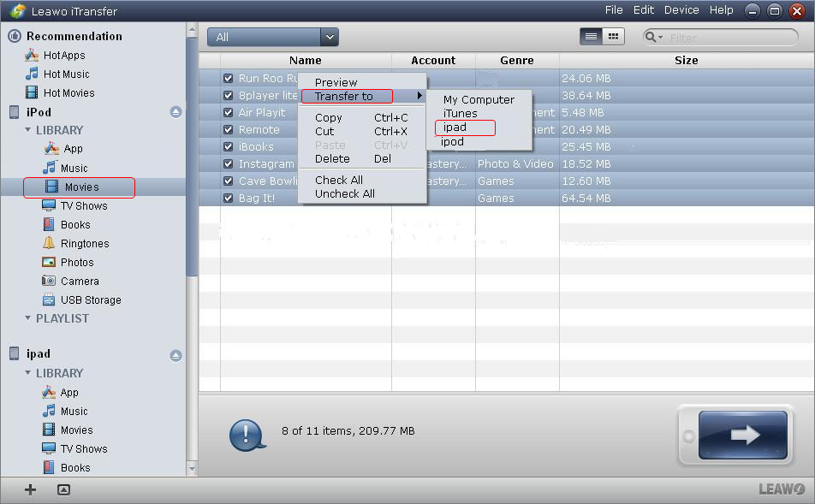Viewport: 815px width, 504px height.
Task: Open the Hot Music icon
Action: pyautogui.click(x=32, y=74)
